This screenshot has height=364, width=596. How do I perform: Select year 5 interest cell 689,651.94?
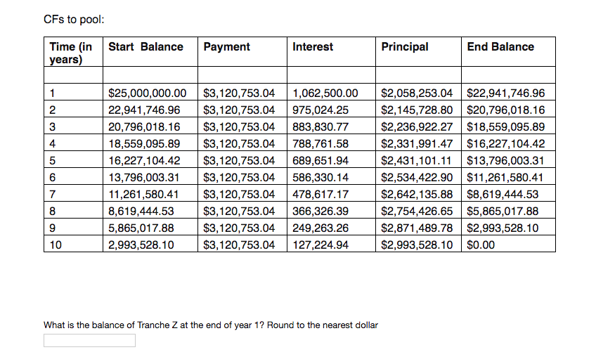pyautogui.click(x=320, y=161)
